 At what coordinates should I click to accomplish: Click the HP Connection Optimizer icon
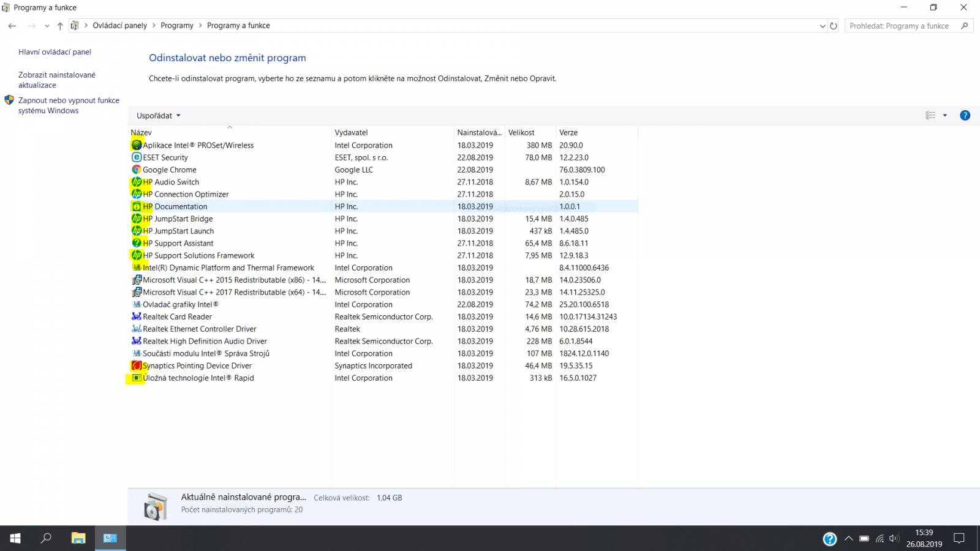click(137, 194)
